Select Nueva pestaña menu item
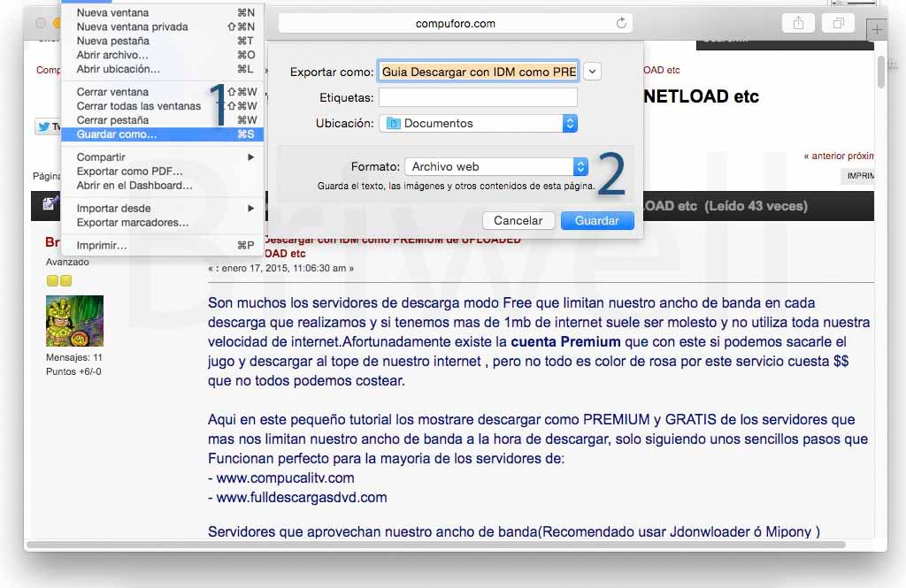Image resolution: width=906 pixels, height=588 pixels. 164,41
